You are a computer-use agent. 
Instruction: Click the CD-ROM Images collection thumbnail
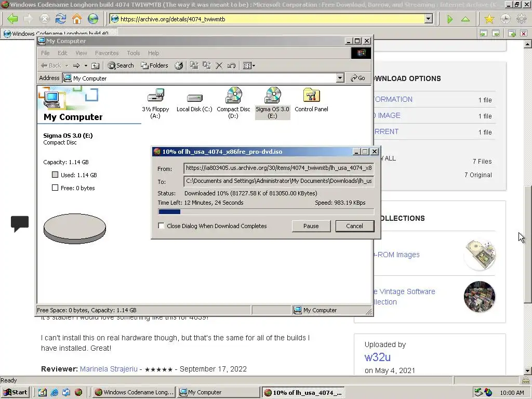pyautogui.click(x=480, y=255)
